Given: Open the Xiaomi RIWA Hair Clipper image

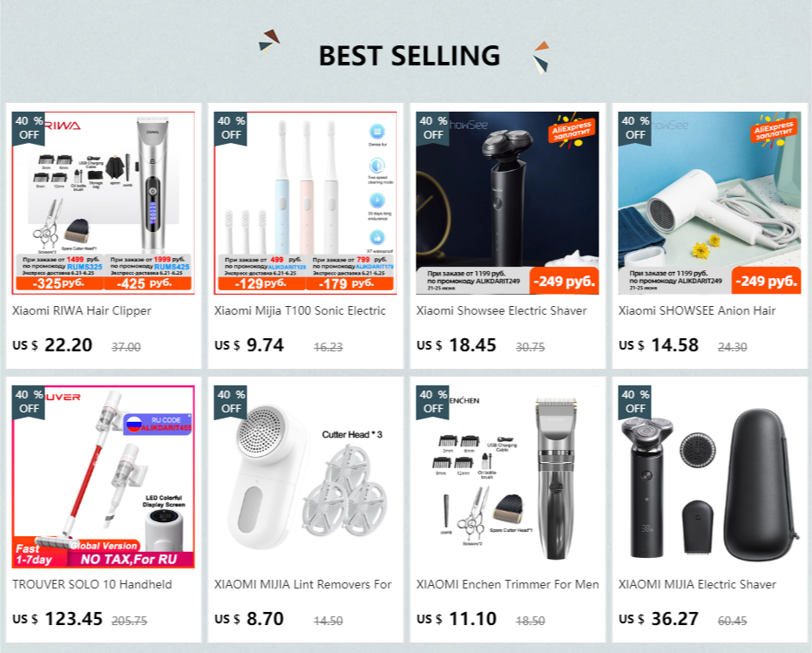Looking at the screenshot, I should (x=103, y=203).
